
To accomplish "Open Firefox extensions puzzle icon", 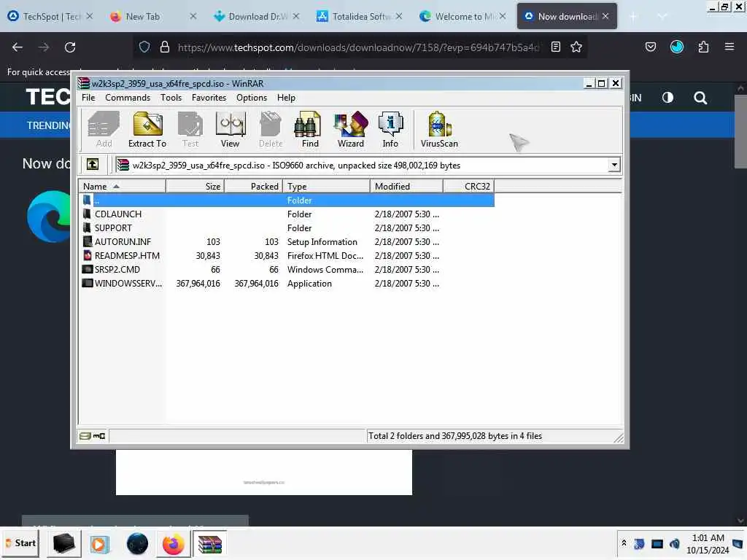I will click(703, 47).
